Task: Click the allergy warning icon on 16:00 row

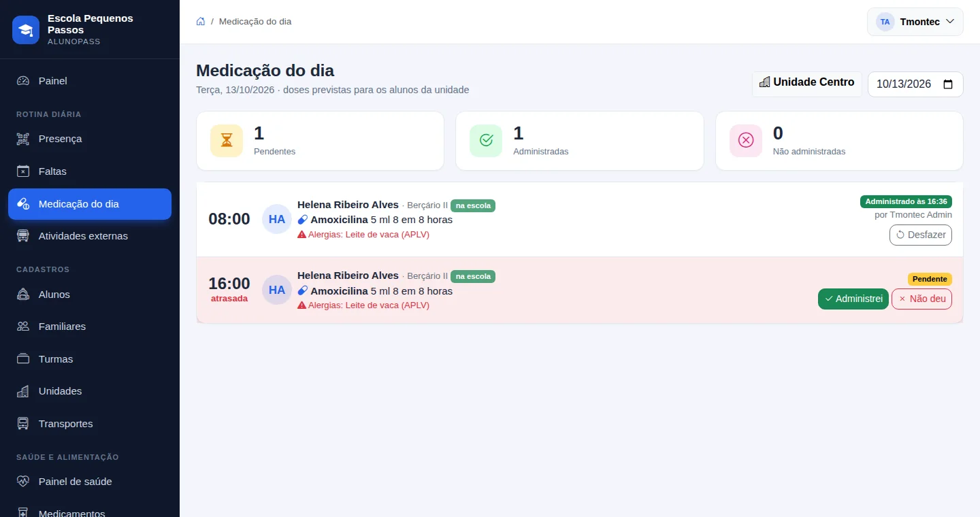Action: click(x=301, y=305)
